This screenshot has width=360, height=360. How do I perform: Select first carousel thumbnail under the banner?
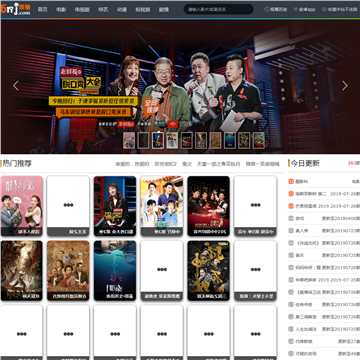(x=129, y=140)
